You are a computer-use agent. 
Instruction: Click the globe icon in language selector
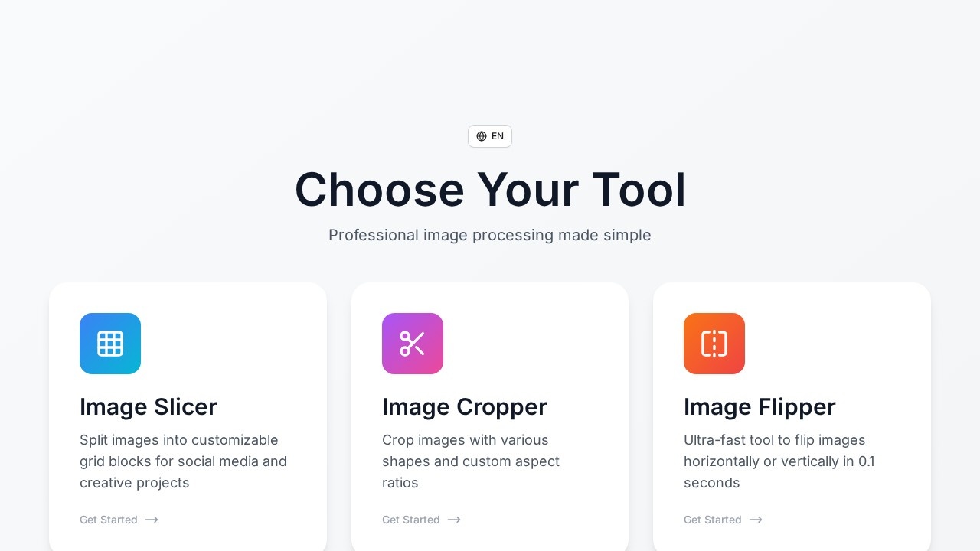click(x=482, y=136)
